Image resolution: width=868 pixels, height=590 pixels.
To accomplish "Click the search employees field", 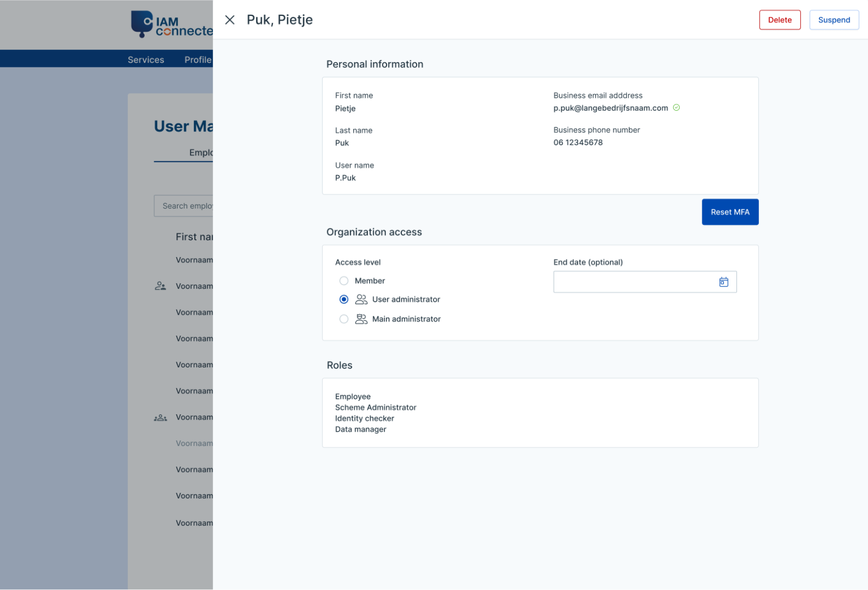I will pyautogui.click(x=186, y=206).
